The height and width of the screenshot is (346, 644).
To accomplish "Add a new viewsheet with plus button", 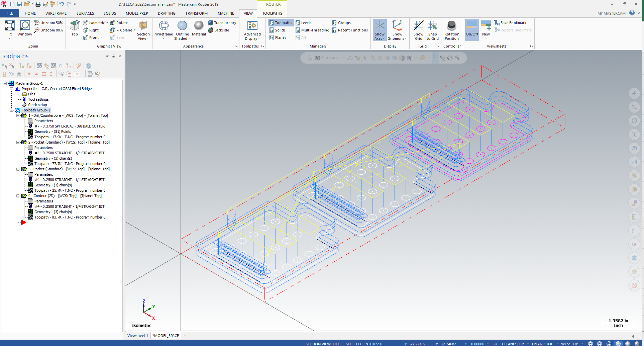I will pyautogui.click(x=185, y=336).
